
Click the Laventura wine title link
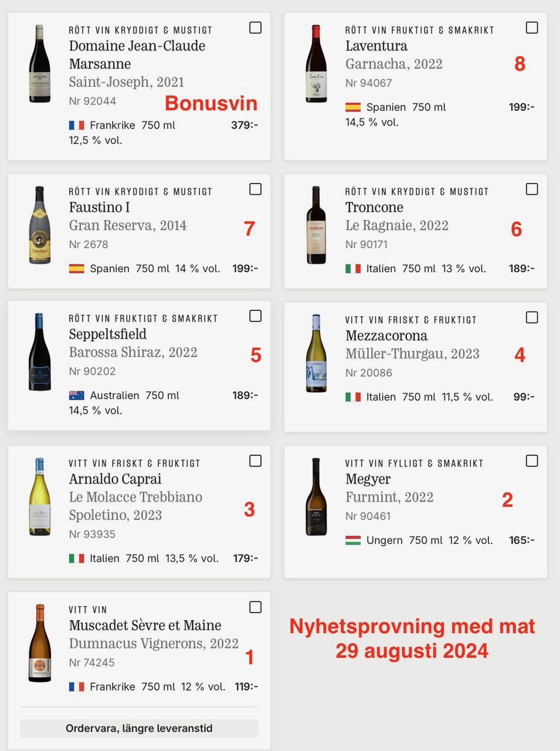pos(376,46)
